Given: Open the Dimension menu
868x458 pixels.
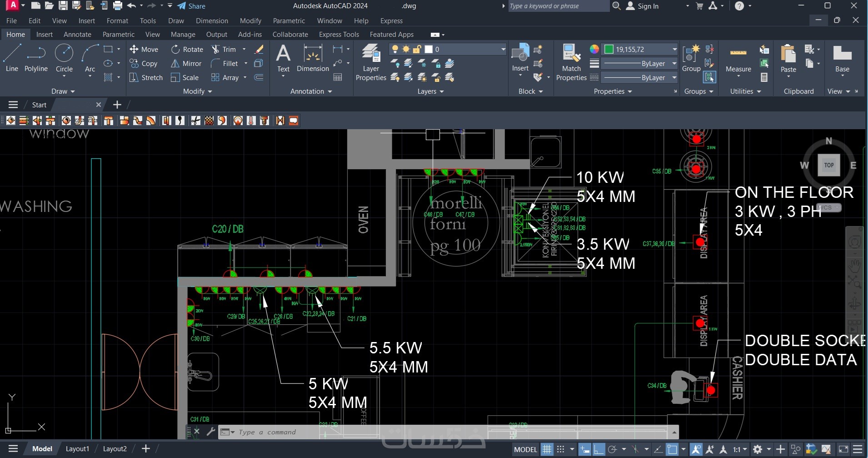Looking at the screenshot, I should pos(212,20).
